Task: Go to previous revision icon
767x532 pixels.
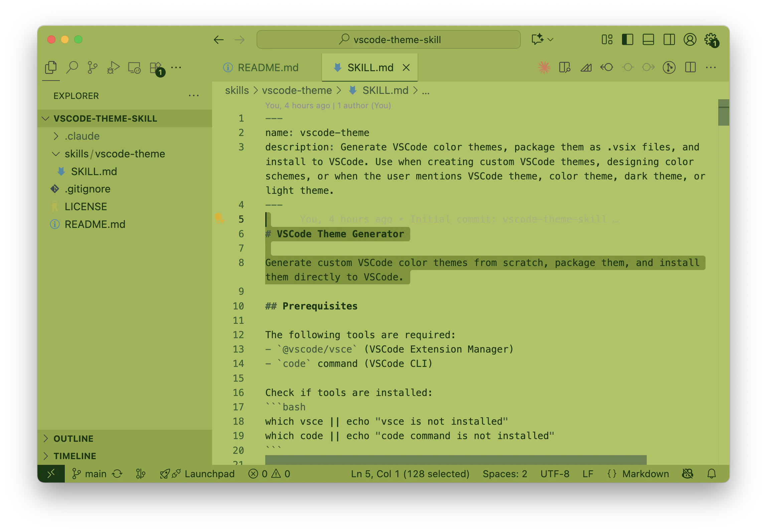Action: click(x=607, y=68)
